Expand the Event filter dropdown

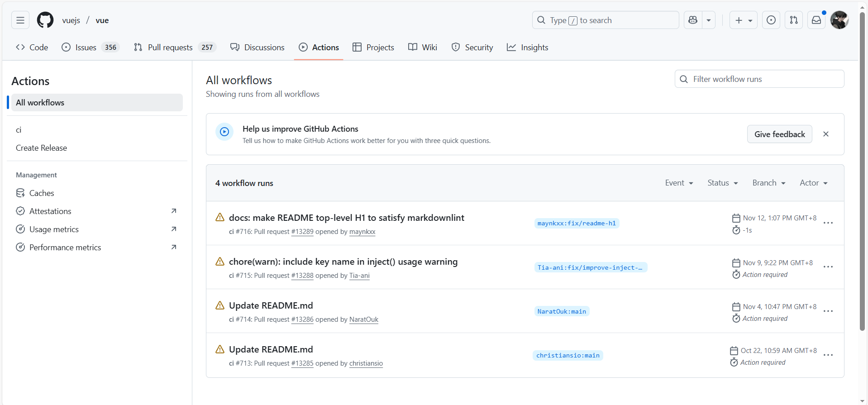[x=679, y=183]
